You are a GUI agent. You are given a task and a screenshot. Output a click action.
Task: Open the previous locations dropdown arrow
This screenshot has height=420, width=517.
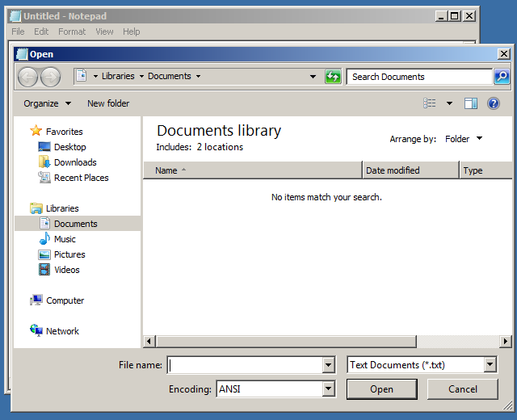(313, 77)
